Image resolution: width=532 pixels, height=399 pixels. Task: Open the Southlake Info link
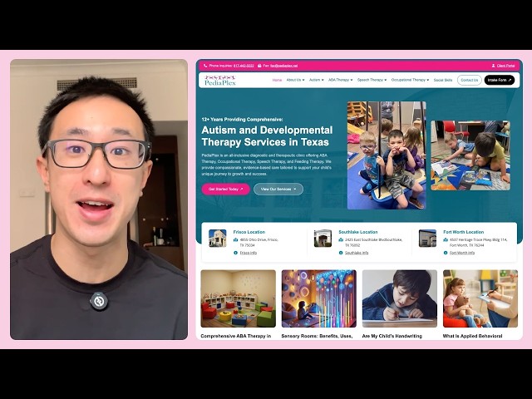[357, 253]
